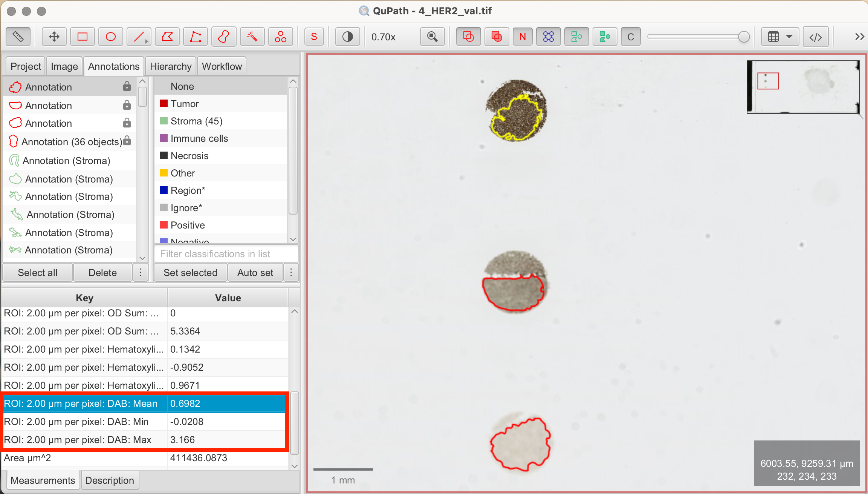Select the Wand tool
The height and width of the screenshot is (494, 868).
(252, 37)
